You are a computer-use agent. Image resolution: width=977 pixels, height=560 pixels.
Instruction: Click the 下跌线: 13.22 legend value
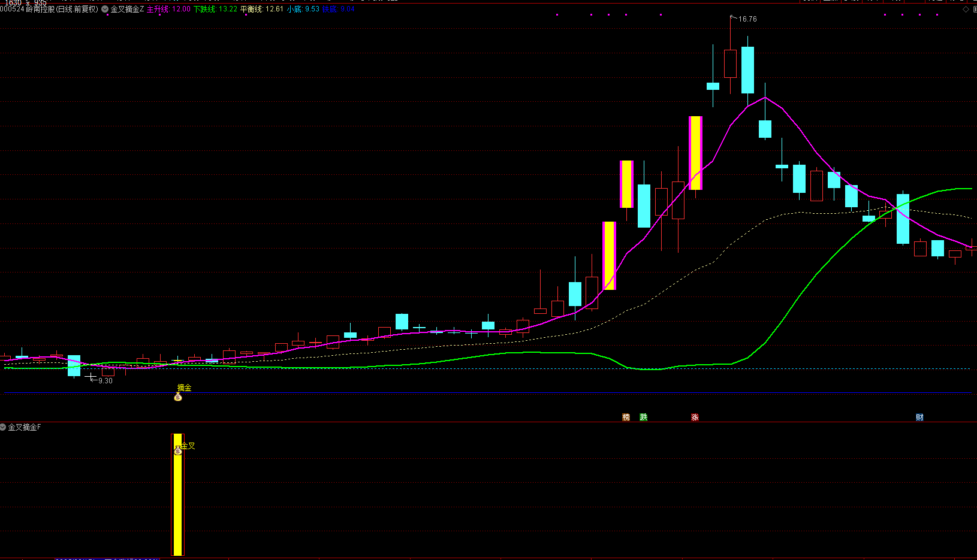215,10
